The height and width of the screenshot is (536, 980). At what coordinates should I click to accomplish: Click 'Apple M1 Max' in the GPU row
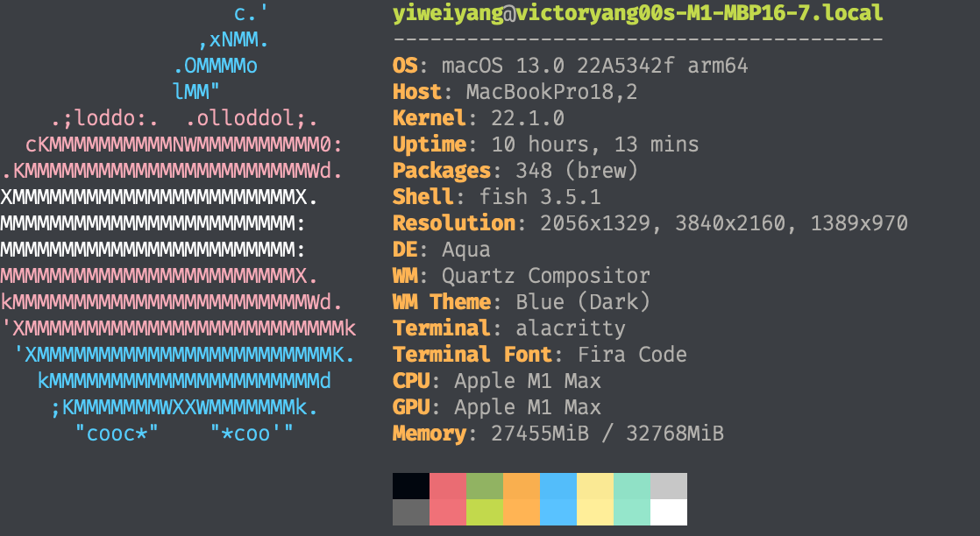(x=528, y=406)
